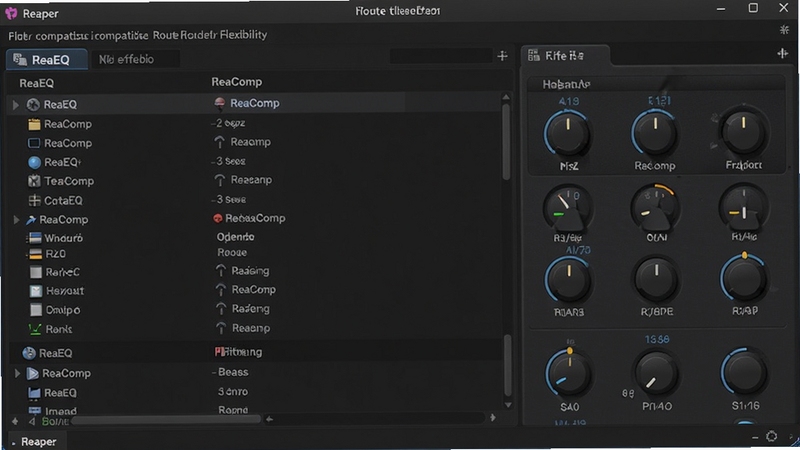Click the Reaper logo in title bar

[11, 13]
